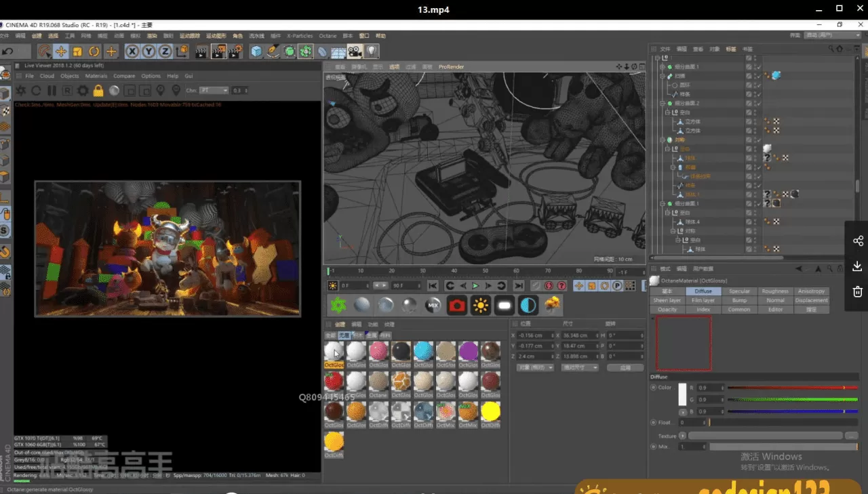The width and height of the screenshot is (868, 494).
Task: Select the yellow OctDiff material thumbnail
Action: (x=490, y=411)
